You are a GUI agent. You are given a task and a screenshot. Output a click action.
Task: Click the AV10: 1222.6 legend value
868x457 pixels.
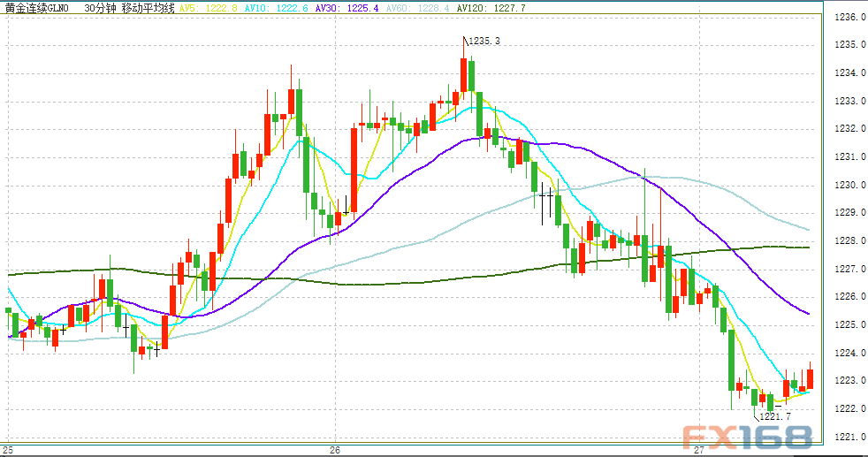coord(277,8)
